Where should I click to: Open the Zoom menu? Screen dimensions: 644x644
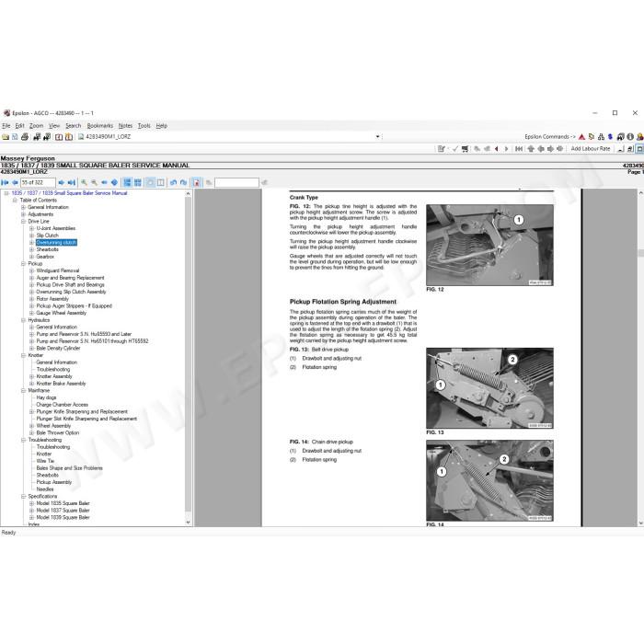36,126
